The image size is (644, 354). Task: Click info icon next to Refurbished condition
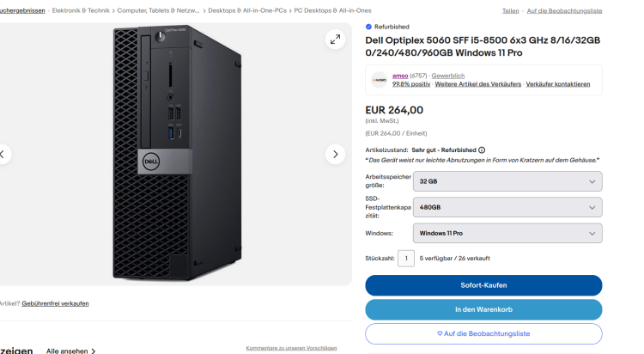point(482,150)
